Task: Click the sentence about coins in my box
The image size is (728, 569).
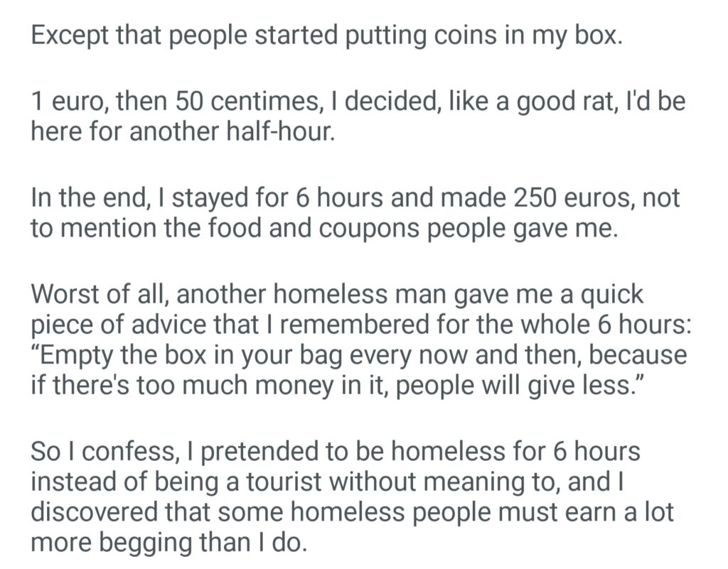Action: (x=326, y=36)
